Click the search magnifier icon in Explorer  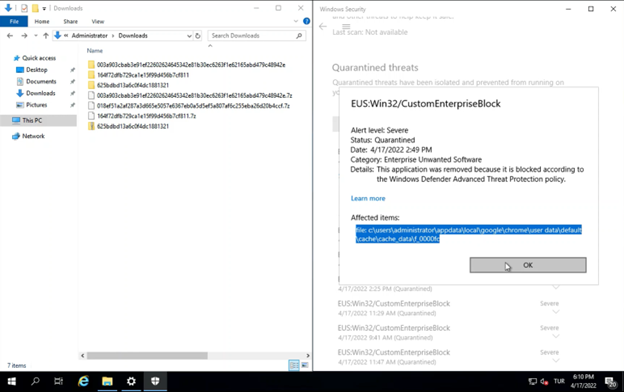click(x=299, y=36)
